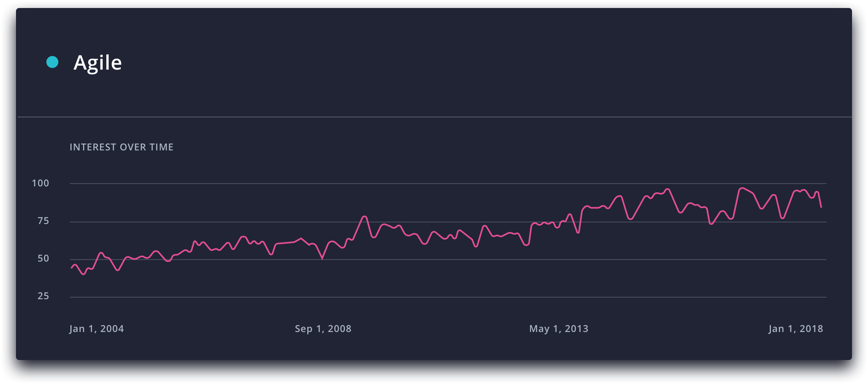Viewport: 868px width, 384px height.
Task: Select the Agile title text
Action: [x=98, y=64]
